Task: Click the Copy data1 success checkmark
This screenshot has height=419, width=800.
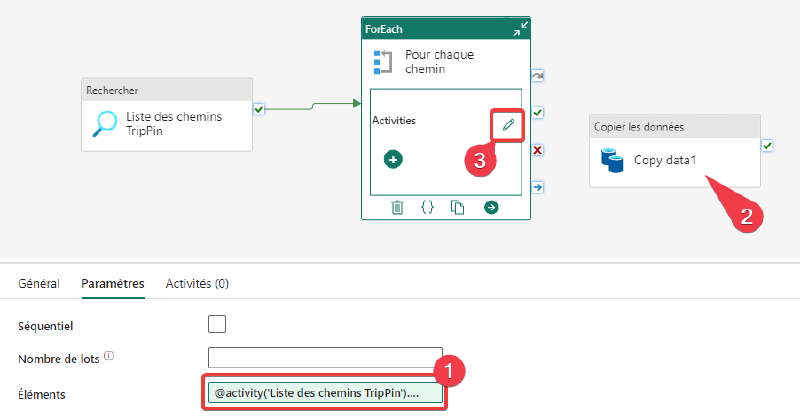Action: click(767, 146)
